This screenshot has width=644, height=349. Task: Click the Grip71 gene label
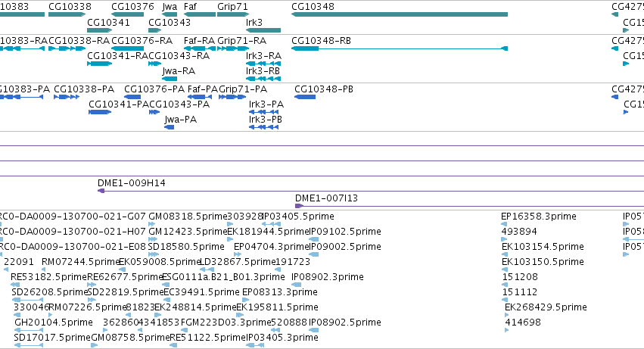coord(232,7)
